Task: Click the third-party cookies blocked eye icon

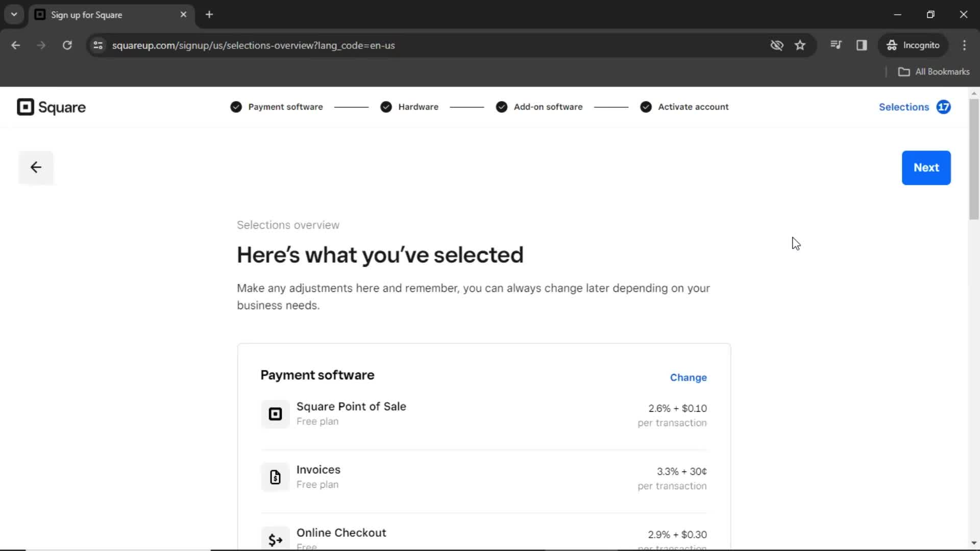Action: click(x=776, y=45)
